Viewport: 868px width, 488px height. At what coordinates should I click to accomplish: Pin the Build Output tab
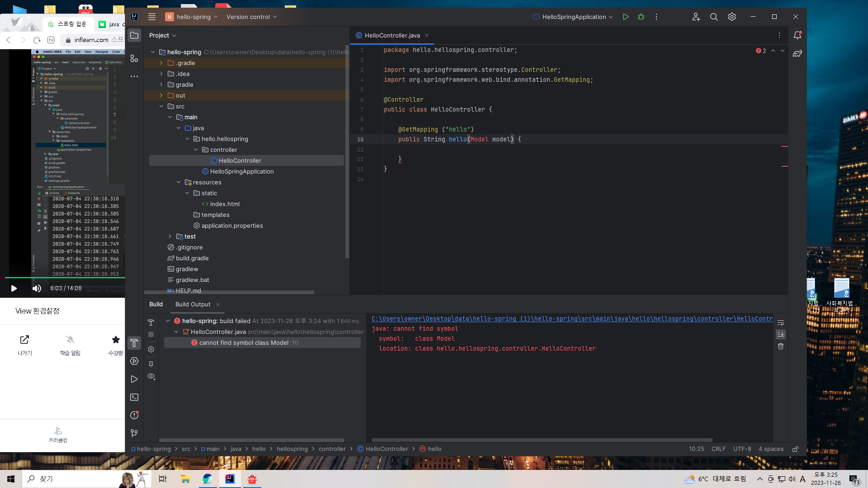tap(151, 364)
